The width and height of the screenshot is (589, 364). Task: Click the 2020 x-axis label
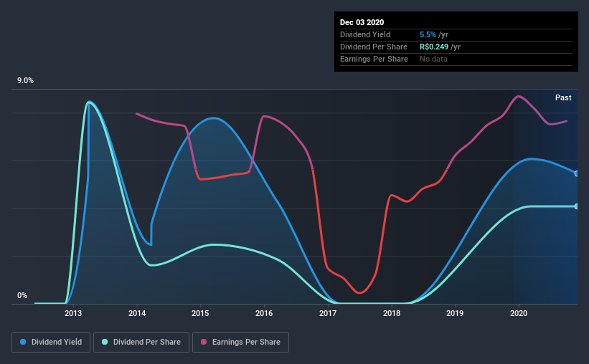(x=519, y=313)
